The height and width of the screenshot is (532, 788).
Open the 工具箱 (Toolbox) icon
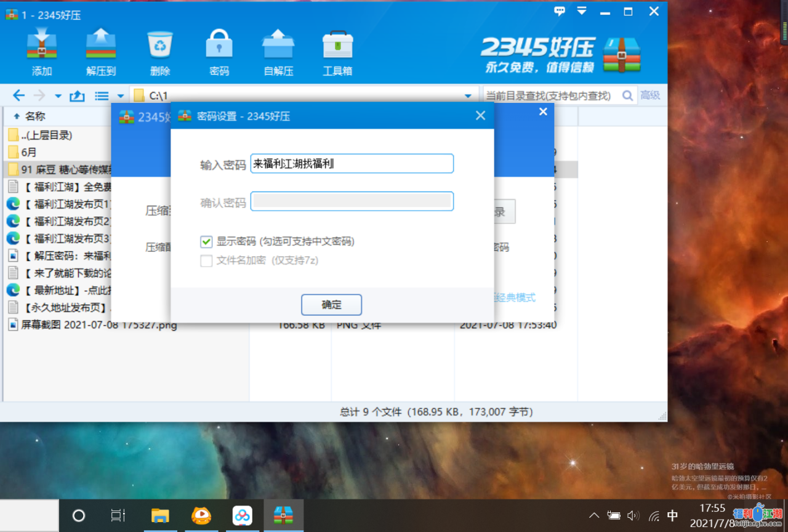337,46
